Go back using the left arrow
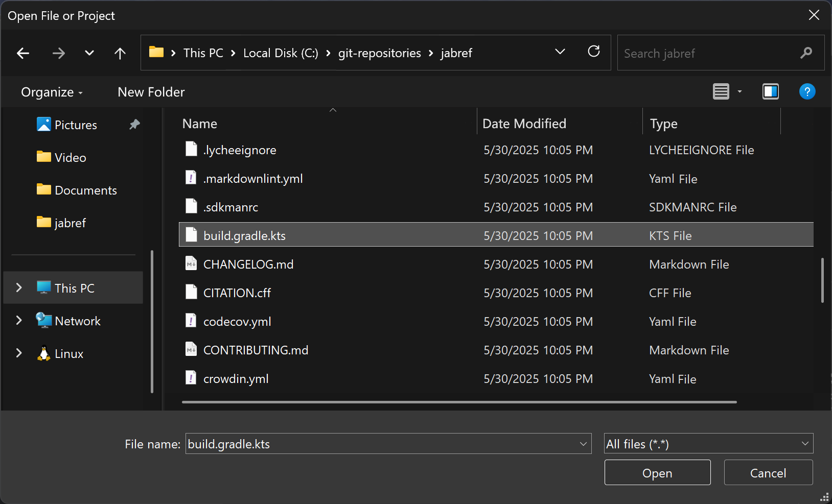This screenshot has height=504, width=832. click(23, 53)
